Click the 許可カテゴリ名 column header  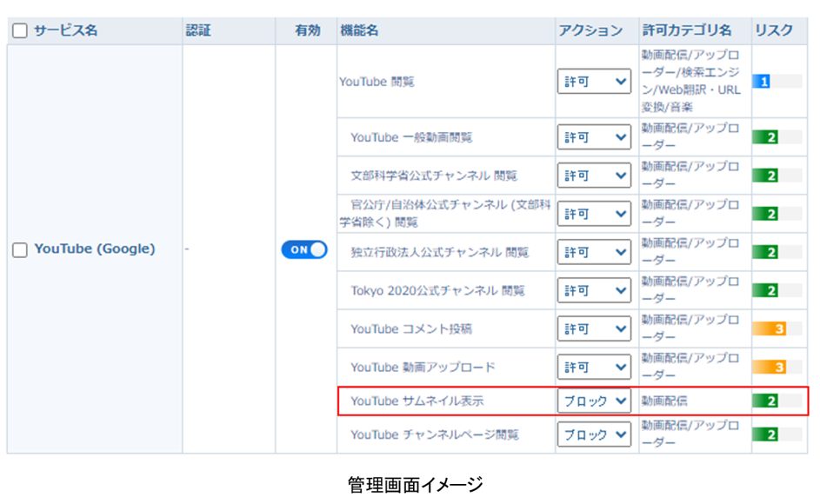point(687,30)
